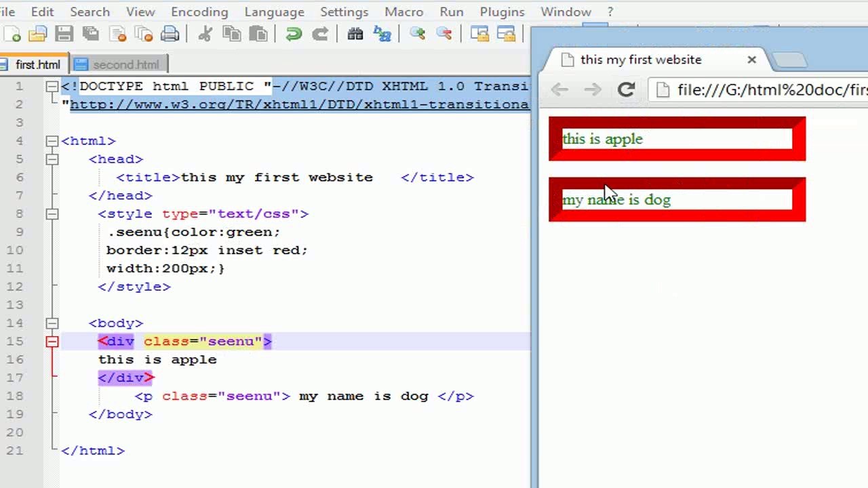This screenshot has height=488, width=868.
Task: Print the document with printer icon
Action: coord(170,34)
